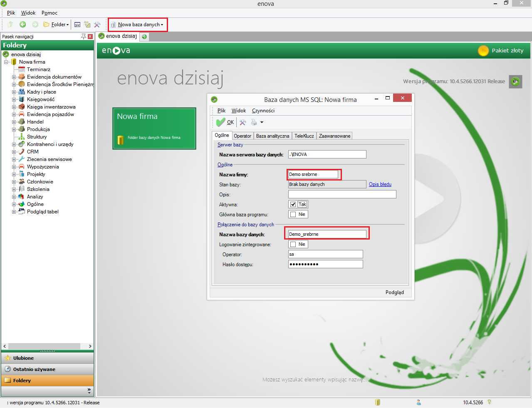Open the Czynności menu in dialog
Viewport: 532px width, 408px height.
[263, 111]
